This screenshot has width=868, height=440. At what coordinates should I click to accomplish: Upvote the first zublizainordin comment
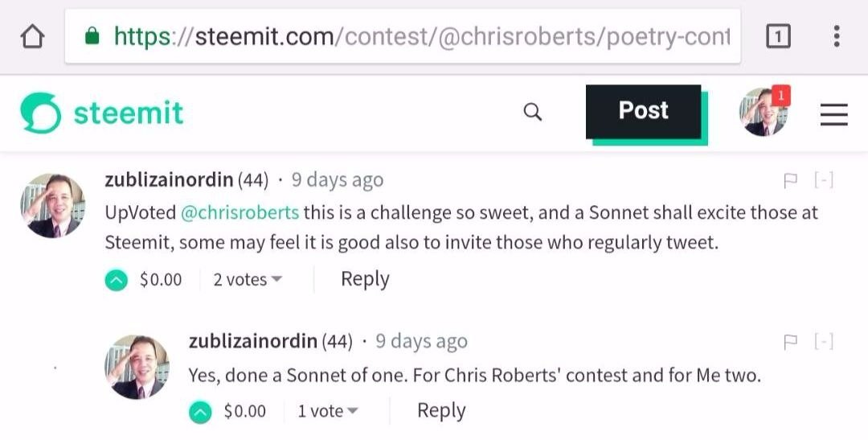click(x=117, y=280)
